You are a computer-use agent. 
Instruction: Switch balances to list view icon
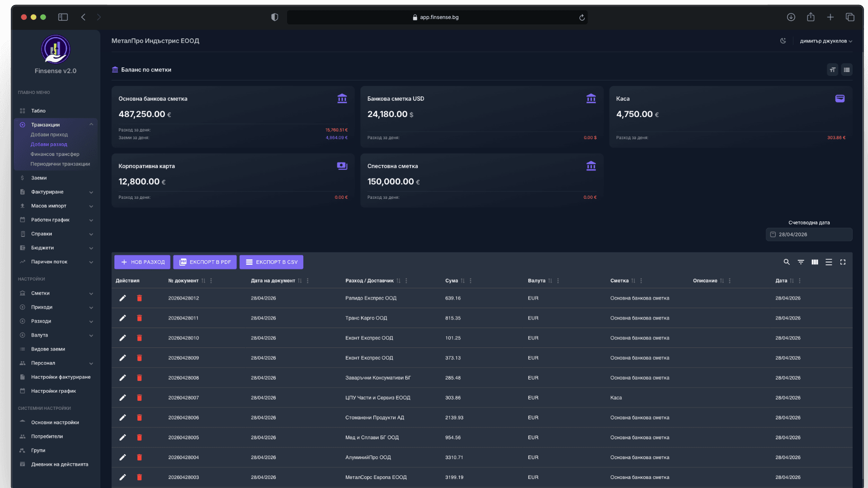(x=847, y=70)
